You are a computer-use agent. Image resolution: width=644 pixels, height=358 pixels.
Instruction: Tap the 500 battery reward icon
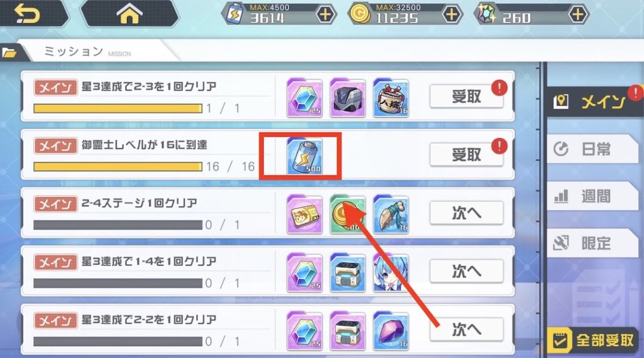[x=304, y=156]
